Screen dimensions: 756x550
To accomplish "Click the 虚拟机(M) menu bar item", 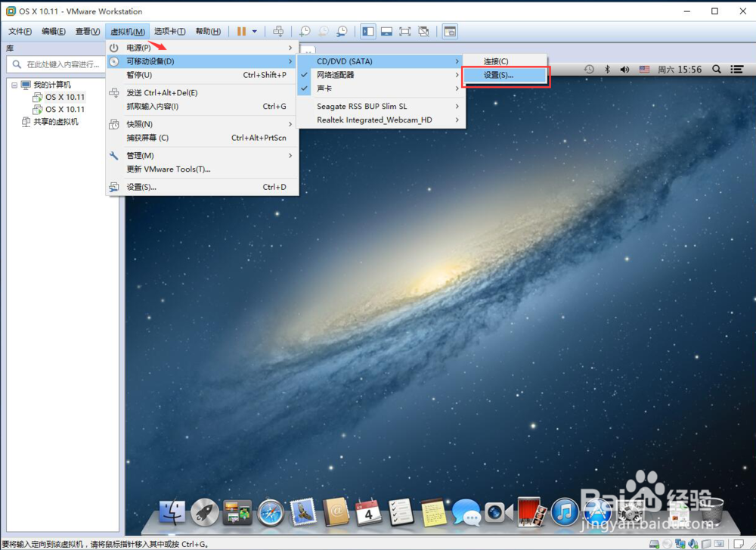I will coord(128,31).
